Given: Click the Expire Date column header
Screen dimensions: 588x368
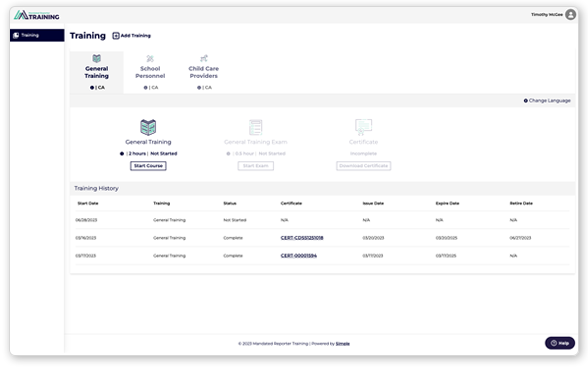Looking at the screenshot, I should [x=447, y=203].
